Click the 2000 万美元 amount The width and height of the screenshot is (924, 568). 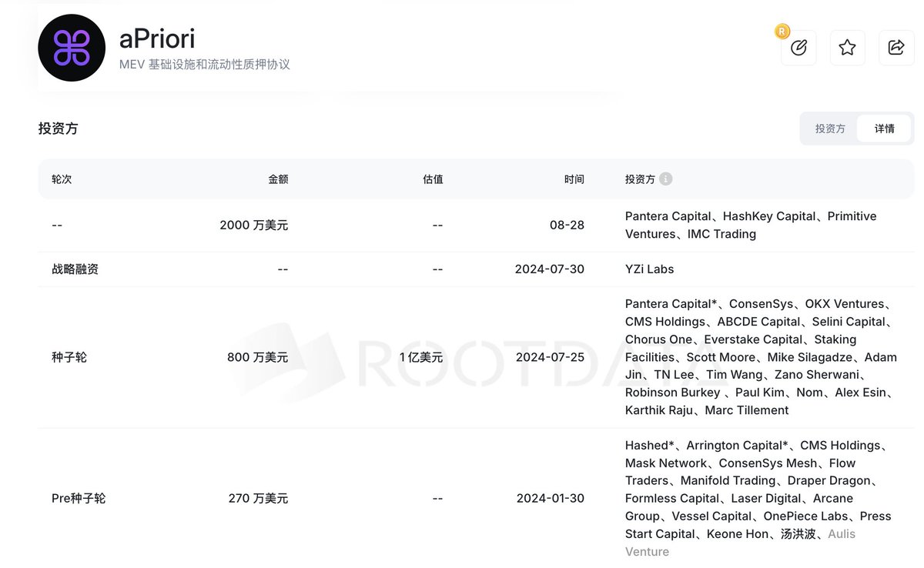click(254, 226)
